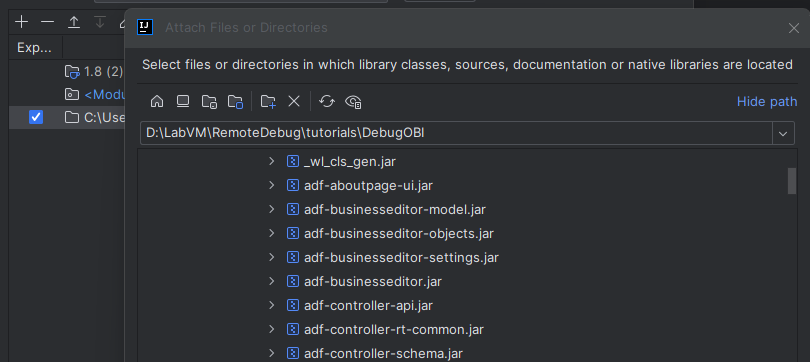Click the delete (X) toolbar icon
The height and width of the screenshot is (362, 810).
pos(294,101)
